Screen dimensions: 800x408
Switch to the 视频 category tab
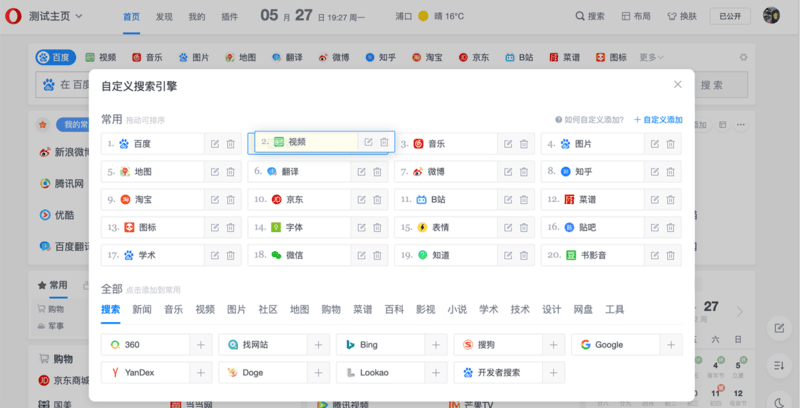(205, 310)
